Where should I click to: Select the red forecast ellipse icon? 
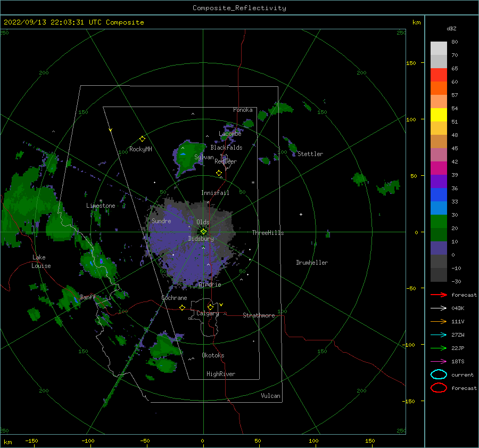[x=439, y=388]
